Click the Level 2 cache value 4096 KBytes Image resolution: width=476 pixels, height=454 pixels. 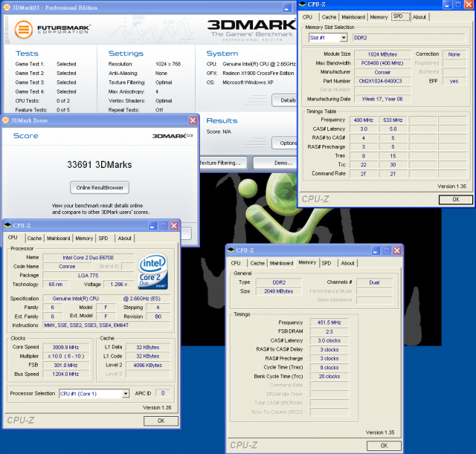[148, 365]
